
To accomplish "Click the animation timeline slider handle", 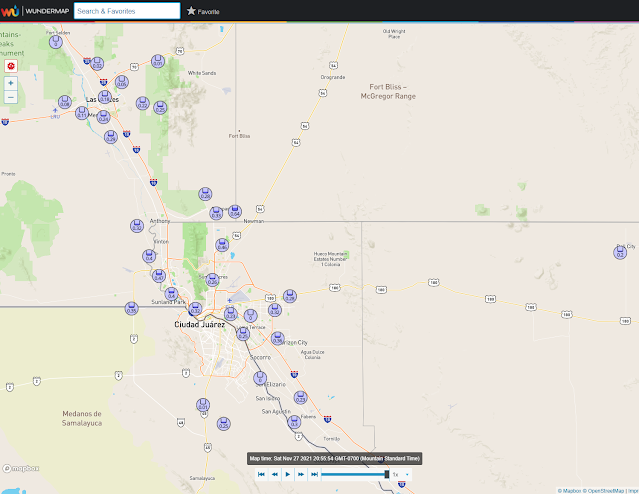I will 387,474.
